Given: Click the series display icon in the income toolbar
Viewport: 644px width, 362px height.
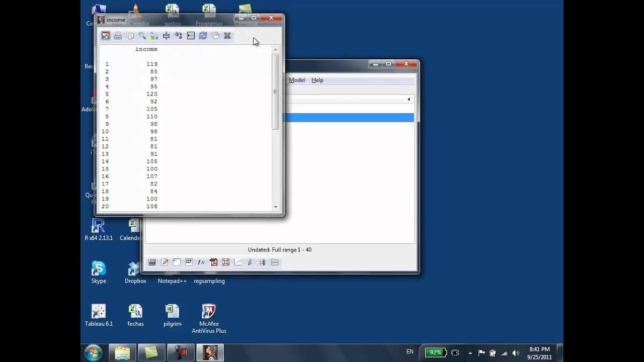Looking at the screenshot, I should (x=191, y=36).
